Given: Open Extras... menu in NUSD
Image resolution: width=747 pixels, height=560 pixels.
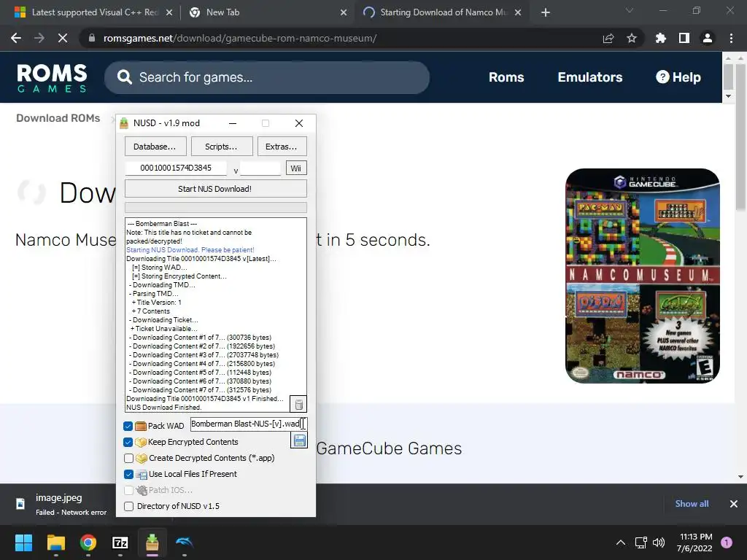Looking at the screenshot, I should click(281, 147).
